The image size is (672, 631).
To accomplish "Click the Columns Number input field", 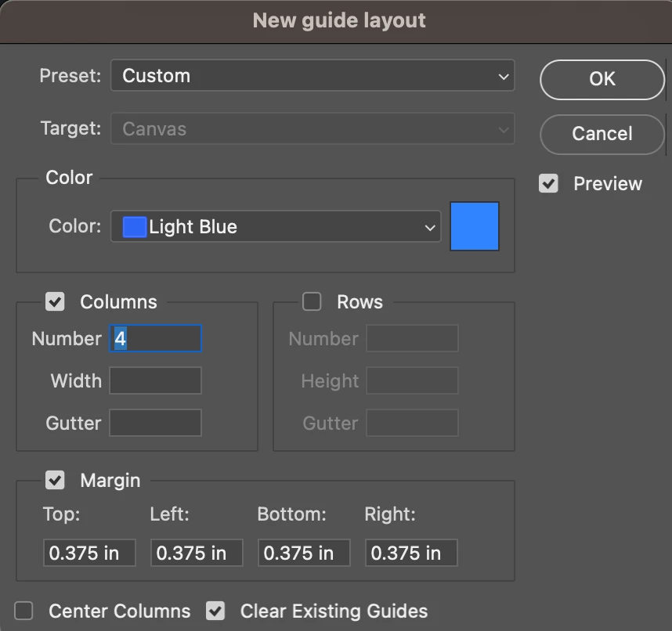I will pyautogui.click(x=156, y=339).
